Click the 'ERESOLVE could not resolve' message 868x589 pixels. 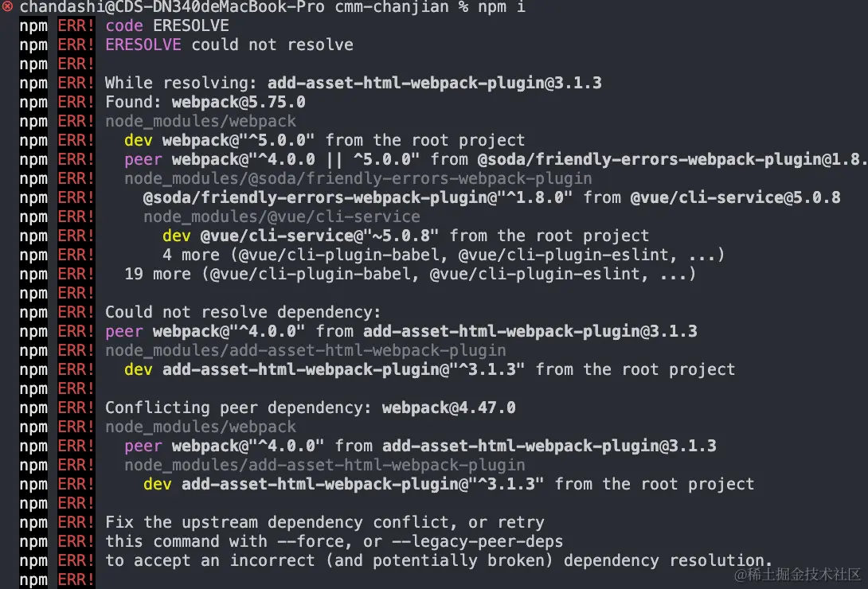coord(229,45)
